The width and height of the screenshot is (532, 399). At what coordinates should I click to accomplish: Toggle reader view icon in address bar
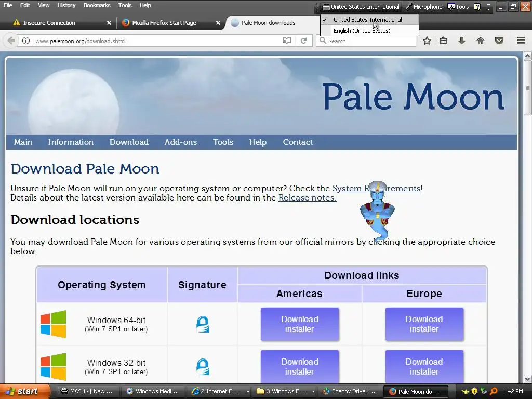pos(287,41)
